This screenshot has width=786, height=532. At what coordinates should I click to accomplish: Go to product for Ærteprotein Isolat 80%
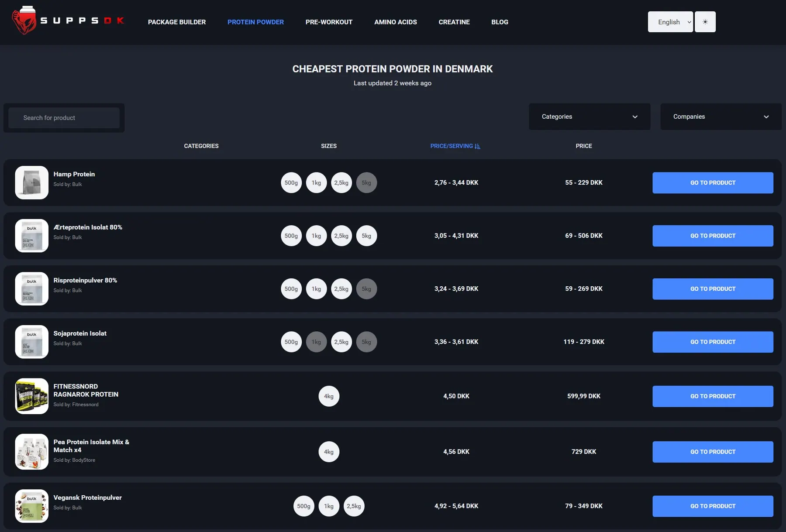713,236
